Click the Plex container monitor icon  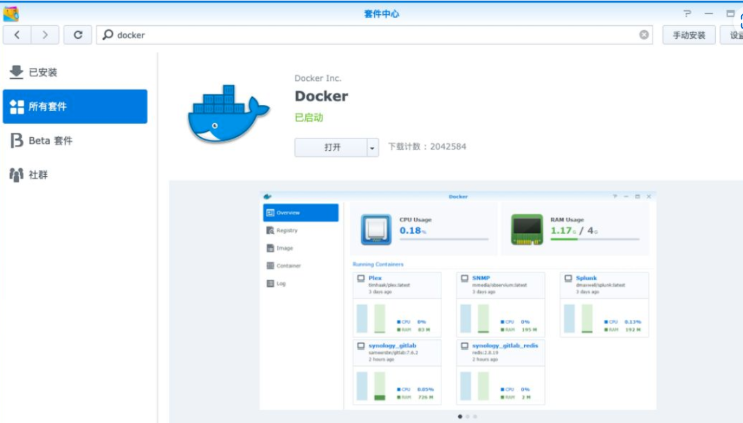coord(361,279)
